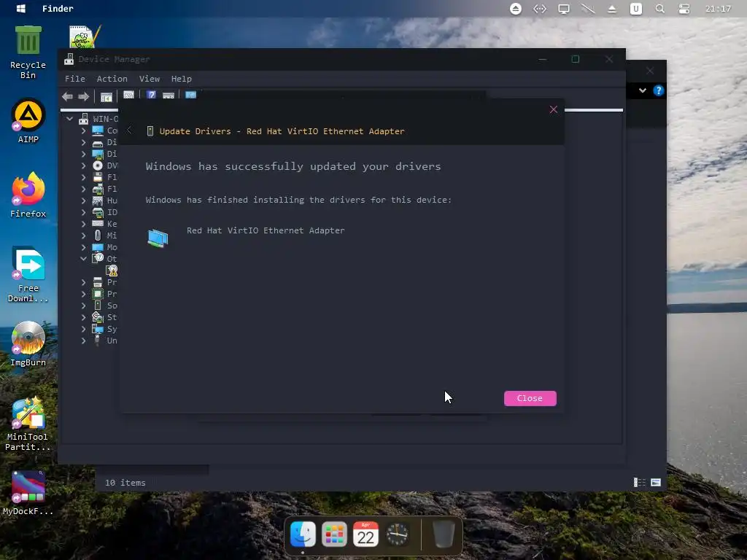Click the Finder icon in the dock
Screen dimensions: 747x560
click(303, 534)
